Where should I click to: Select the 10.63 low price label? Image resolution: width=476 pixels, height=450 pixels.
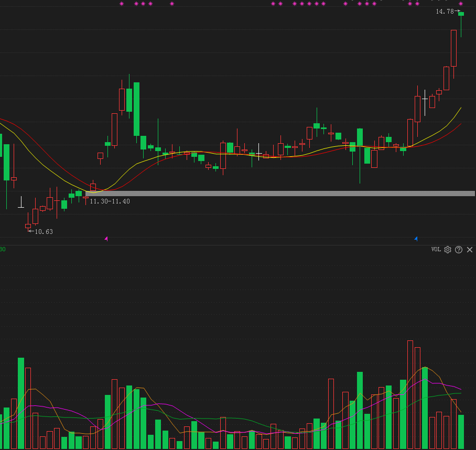click(44, 232)
